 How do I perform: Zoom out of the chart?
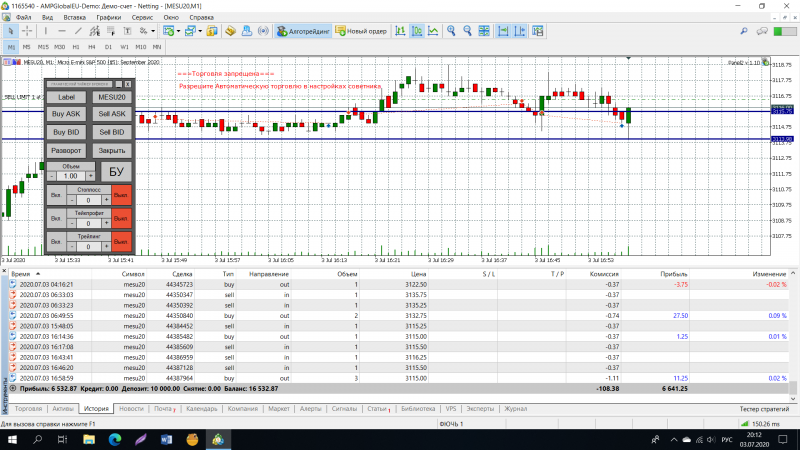tap(467, 31)
